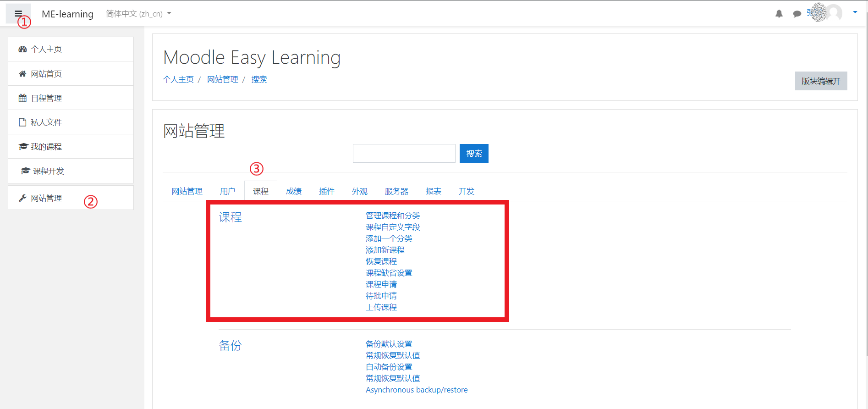Open the 上传课程 link
Screen dimensions: 868x409
pyautogui.click(x=381, y=307)
